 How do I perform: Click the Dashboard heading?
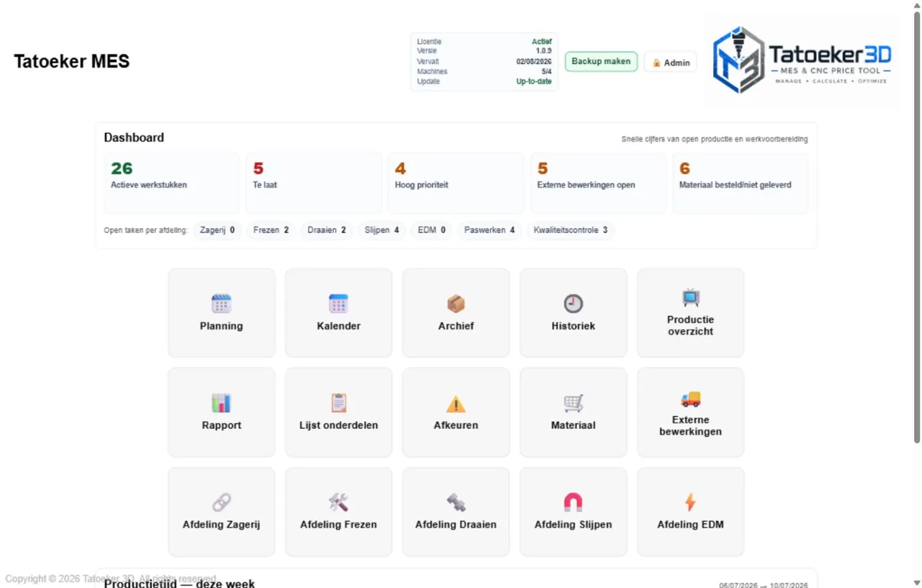tap(134, 137)
